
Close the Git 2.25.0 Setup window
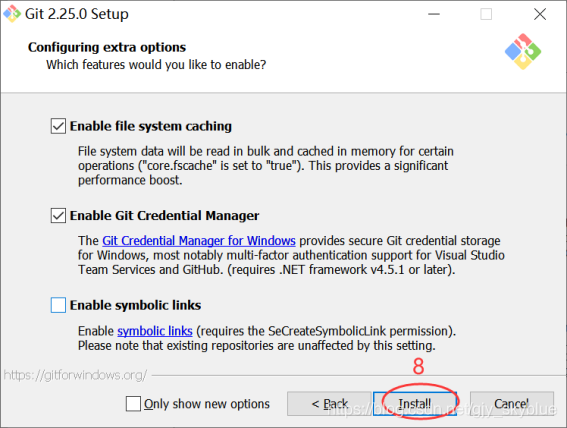pos(540,14)
